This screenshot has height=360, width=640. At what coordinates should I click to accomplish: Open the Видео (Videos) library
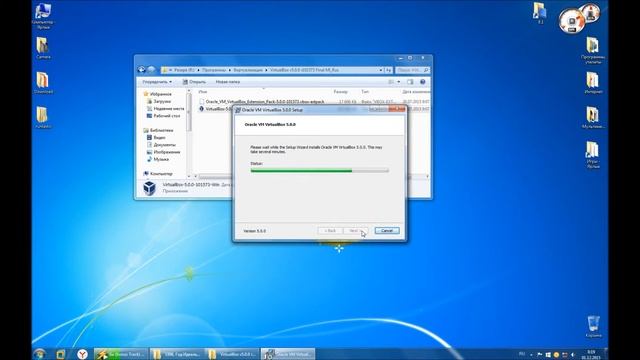pyautogui.click(x=156, y=138)
